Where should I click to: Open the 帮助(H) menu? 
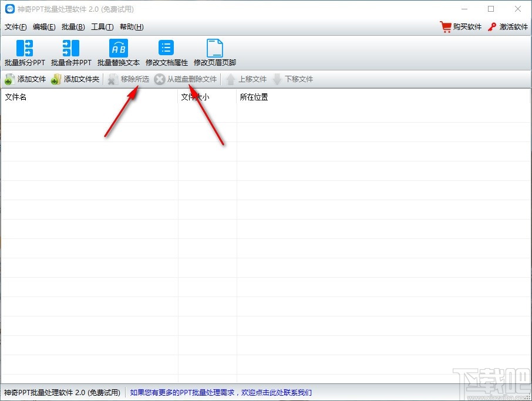pos(132,27)
